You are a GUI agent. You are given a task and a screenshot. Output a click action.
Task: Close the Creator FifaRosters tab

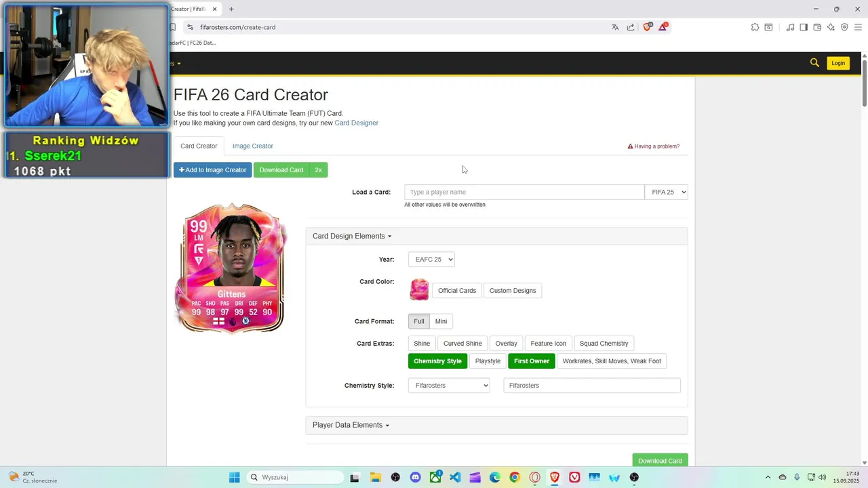(215, 9)
